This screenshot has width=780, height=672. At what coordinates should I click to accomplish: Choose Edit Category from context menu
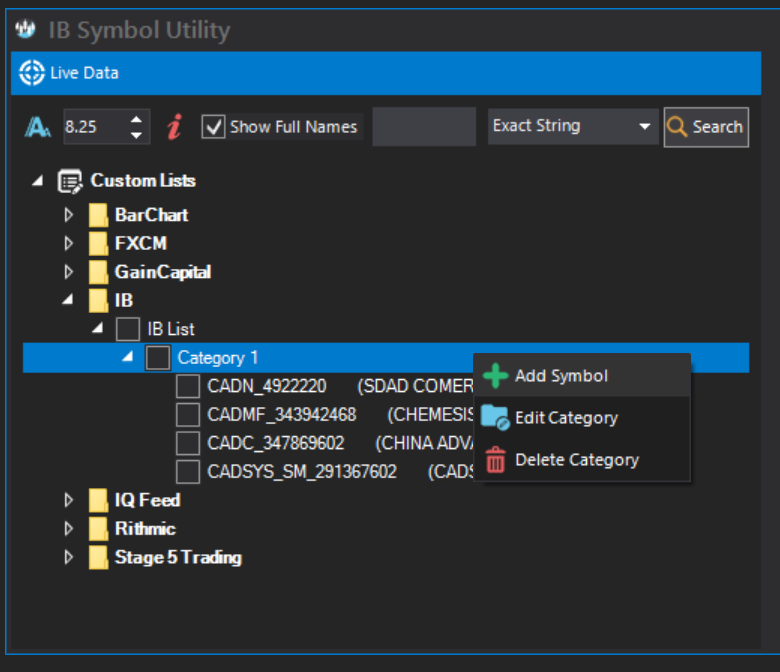(x=583, y=417)
